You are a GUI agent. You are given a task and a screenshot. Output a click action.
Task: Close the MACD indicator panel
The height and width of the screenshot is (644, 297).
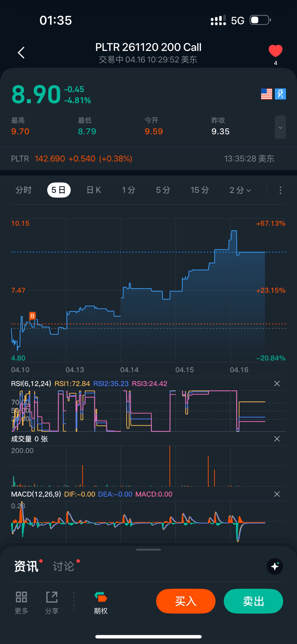pos(277,494)
